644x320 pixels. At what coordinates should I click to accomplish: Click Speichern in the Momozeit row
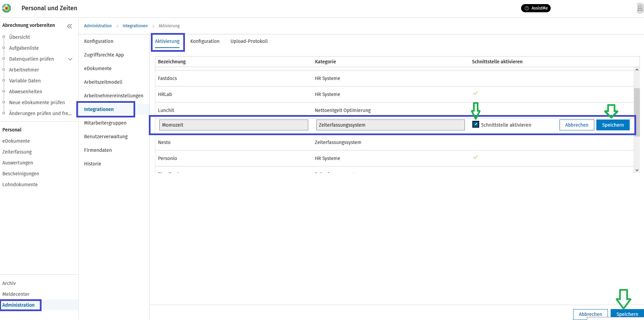613,125
